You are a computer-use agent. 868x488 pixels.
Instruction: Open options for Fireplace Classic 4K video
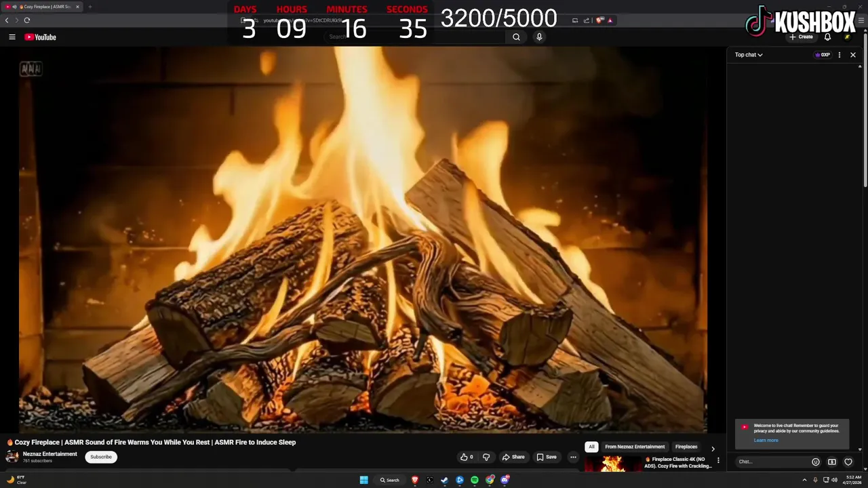click(x=719, y=461)
